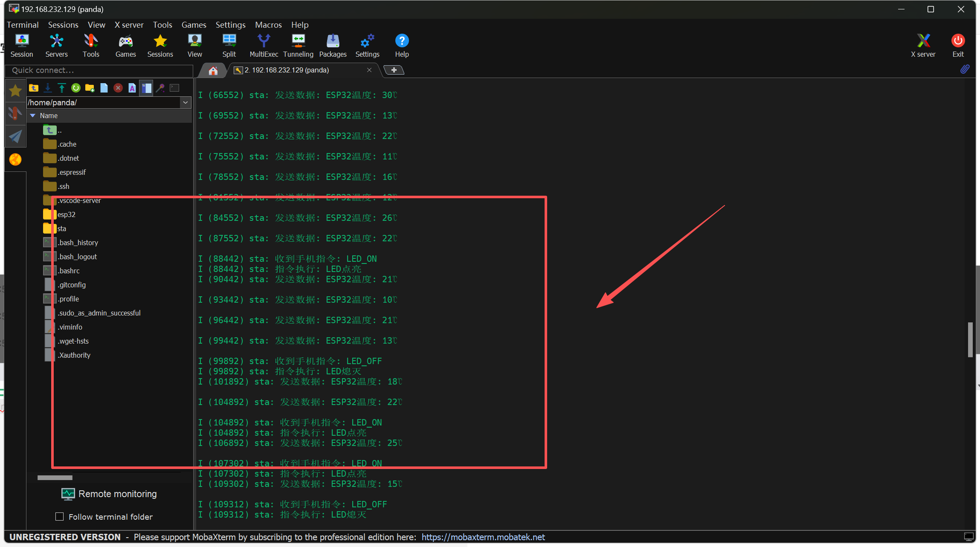The width and height of the screenshot is (980, 547).
Task: Click the X server icon
Action: (923, 45)
